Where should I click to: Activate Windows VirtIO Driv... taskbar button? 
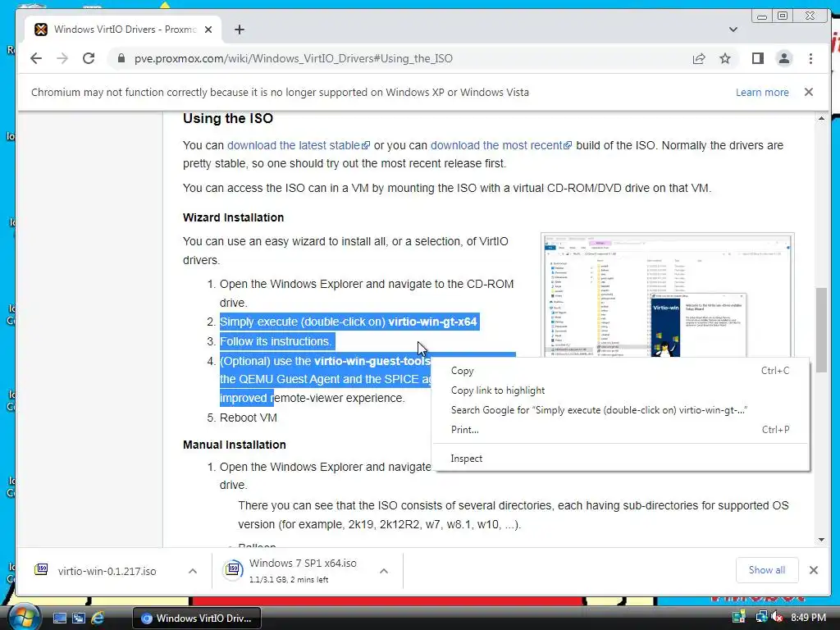click(197, 619)
